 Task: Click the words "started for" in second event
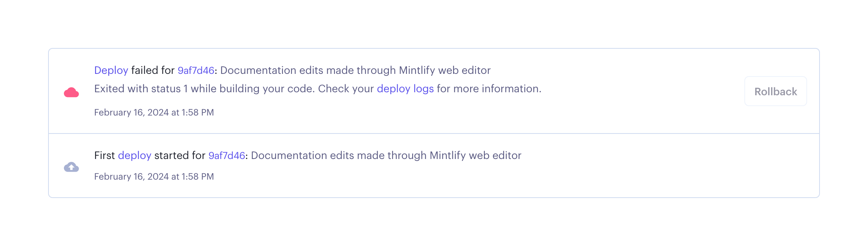180,156
